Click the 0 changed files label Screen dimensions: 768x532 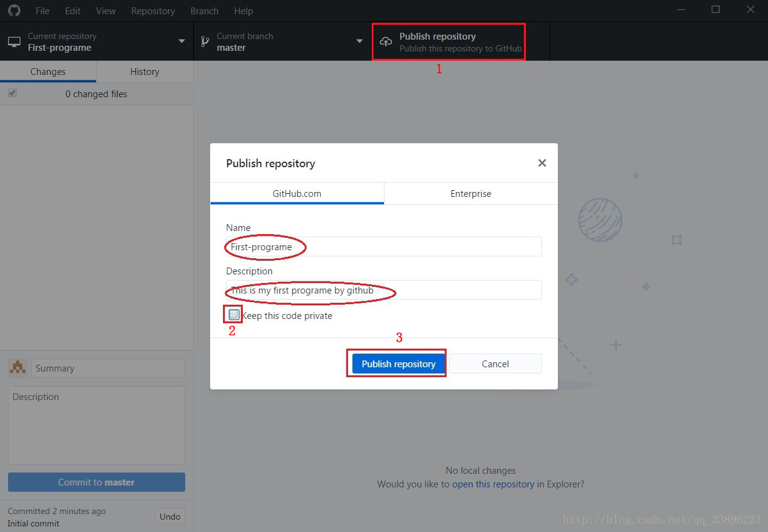tap(96, 94)
